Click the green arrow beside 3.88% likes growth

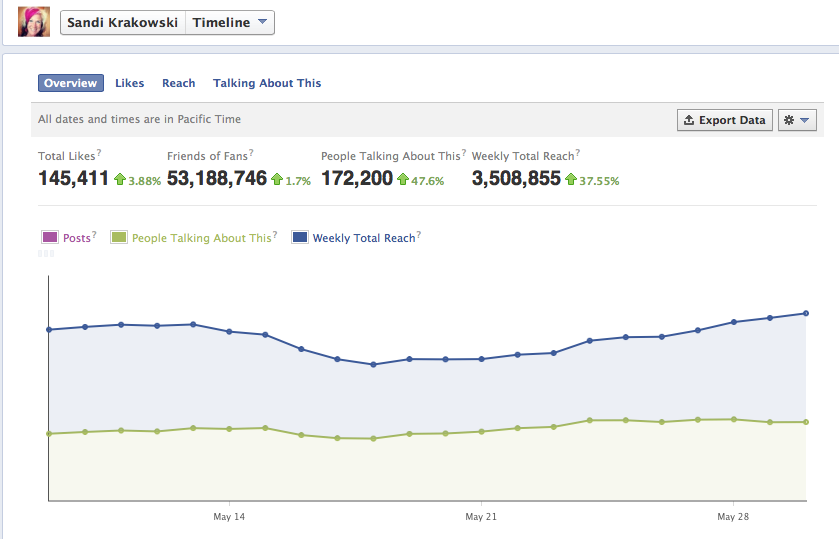click(x=119, y=180)
